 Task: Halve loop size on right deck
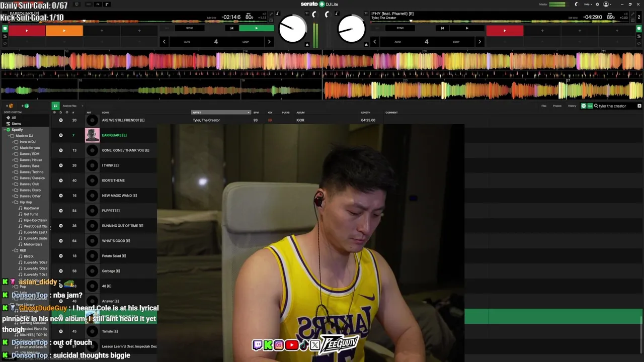[374, 42]
